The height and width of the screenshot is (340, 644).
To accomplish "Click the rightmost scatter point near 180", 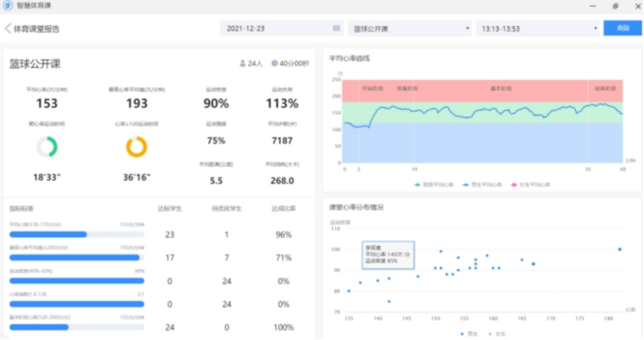I will point(619,249).
